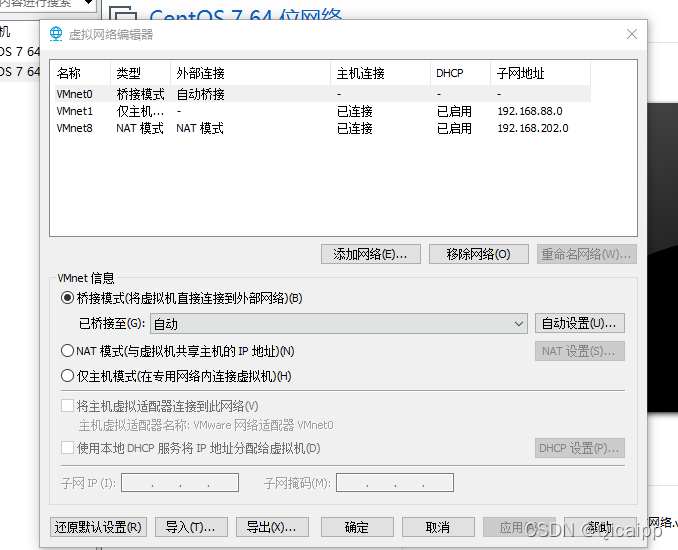Select the VMnet8 row in the network list
The image size is (678, 550).
point(320,128)
